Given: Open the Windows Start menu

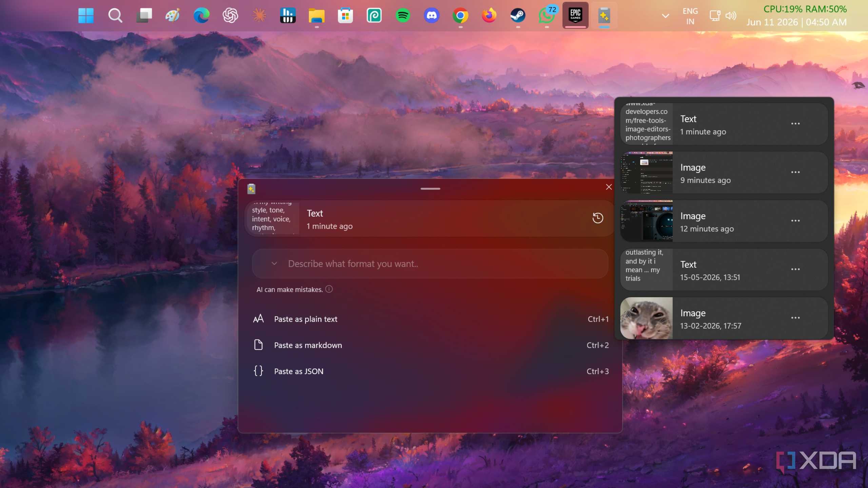Looking at the screenshot, I should pyautogui.click(x=86, y=16).
